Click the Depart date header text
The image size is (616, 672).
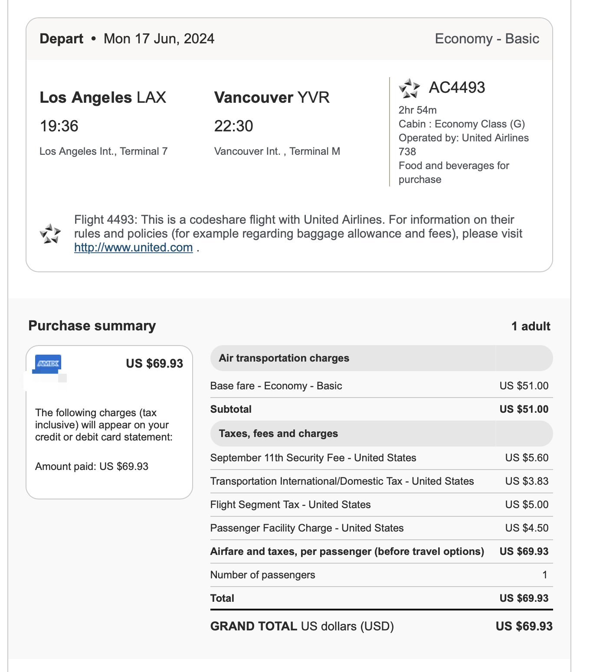pos(127,39)
